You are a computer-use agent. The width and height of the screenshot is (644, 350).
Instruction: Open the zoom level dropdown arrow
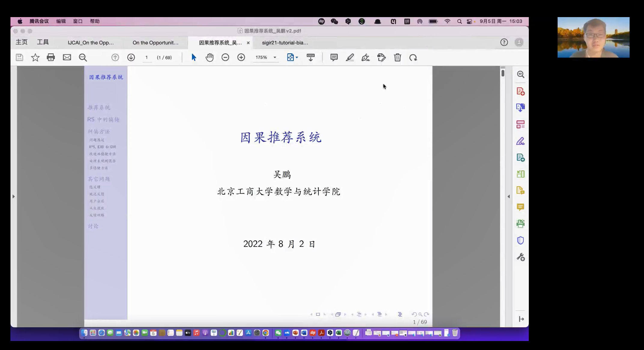coord(275,57)
